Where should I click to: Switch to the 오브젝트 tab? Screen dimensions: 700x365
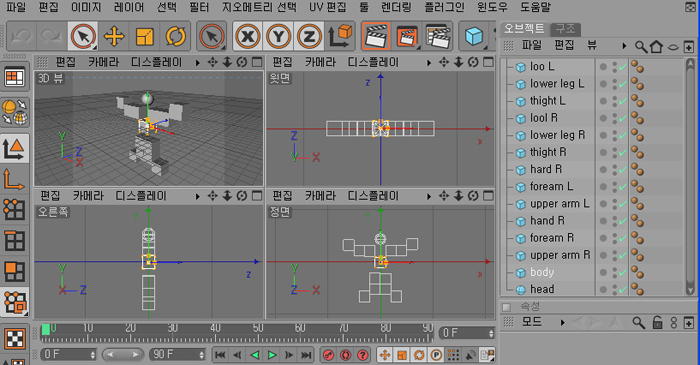[524, 29]
